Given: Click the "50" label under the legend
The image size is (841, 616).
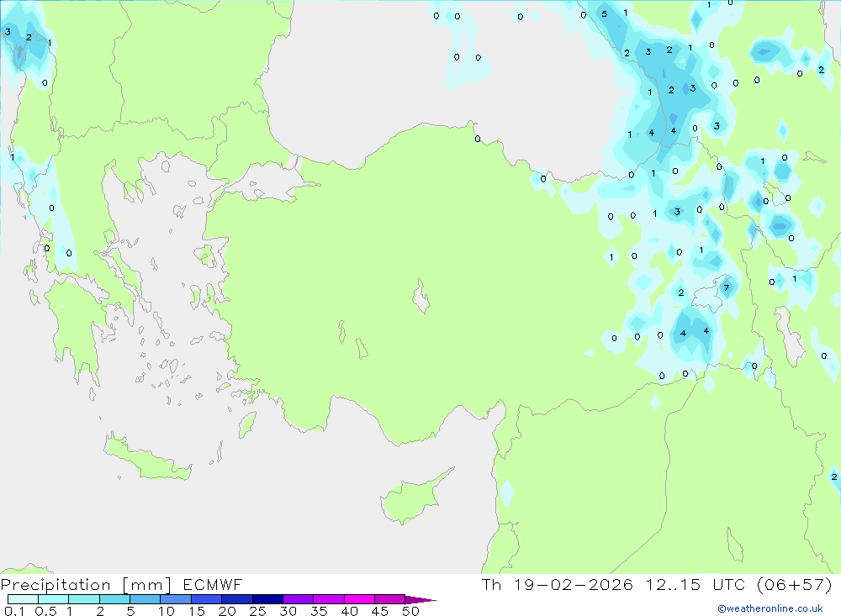Looking at the screenshot, I should [x=410, y=611].
